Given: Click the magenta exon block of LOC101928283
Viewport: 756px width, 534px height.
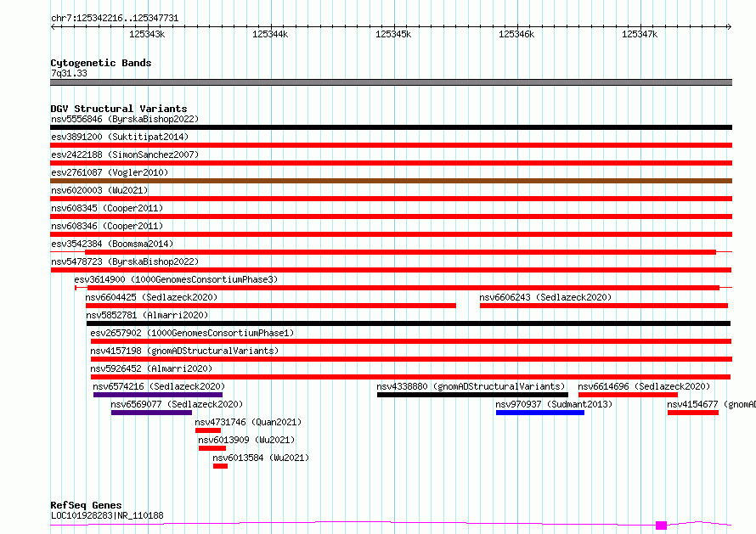Looking at the screenshot, I should click(661, 526).
